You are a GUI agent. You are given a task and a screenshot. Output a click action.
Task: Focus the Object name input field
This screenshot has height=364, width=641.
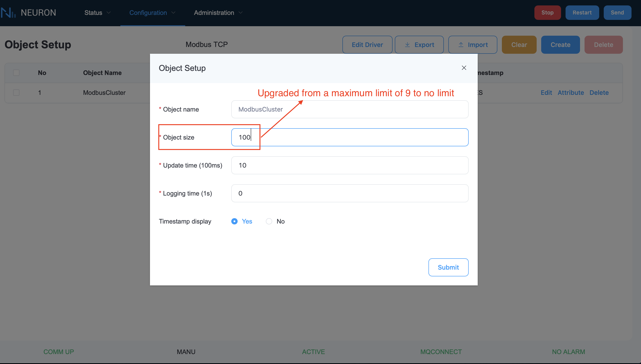(x=350, y=109)
